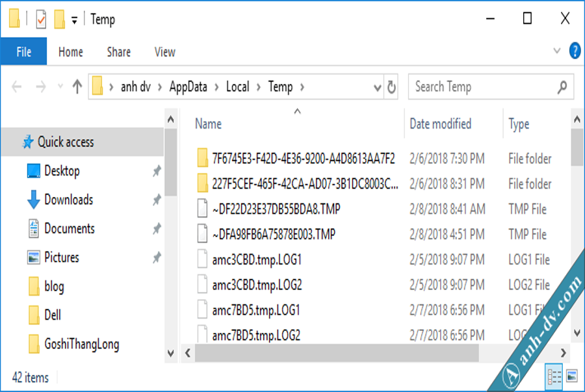Viewport: 585px width, 392px height.
Task: Open the File menu
Action: pos(23,51)
